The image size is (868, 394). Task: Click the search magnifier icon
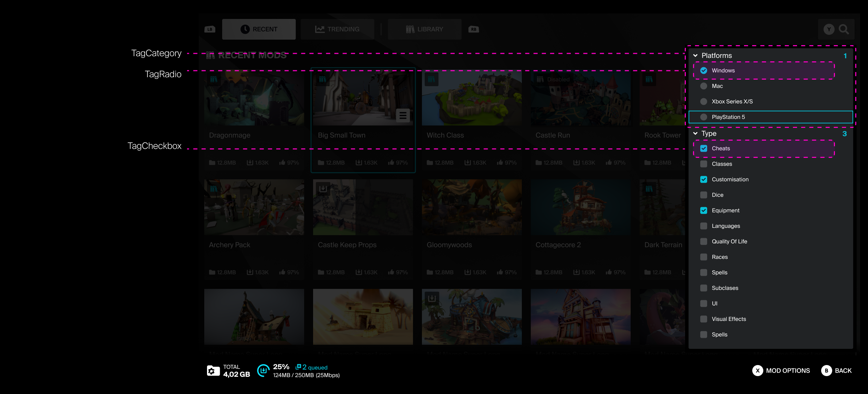pos(844,29)
